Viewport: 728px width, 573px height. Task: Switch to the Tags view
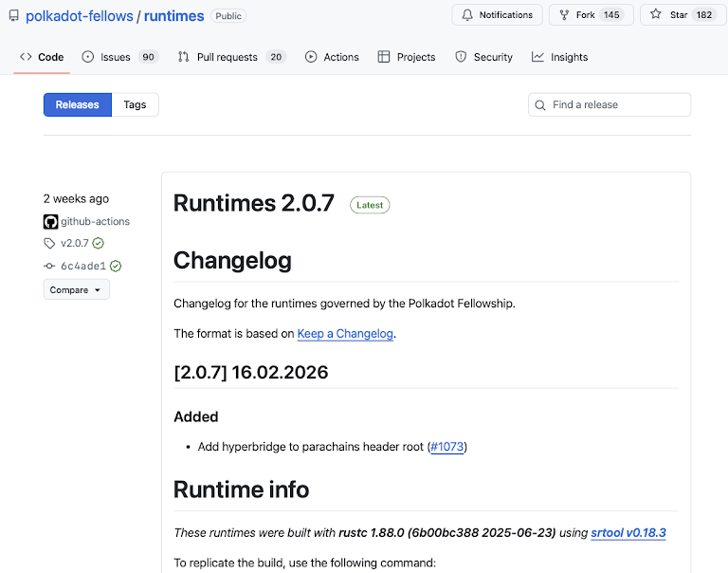pyautogui.click(x=135, y=105)
